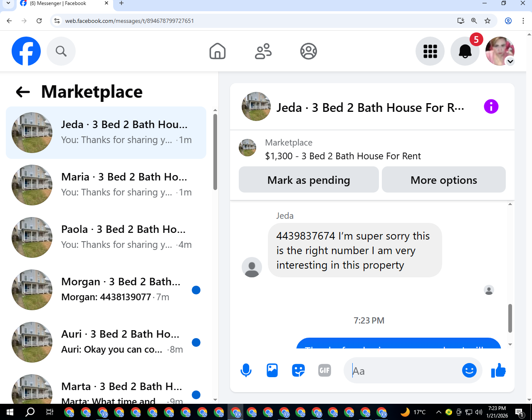Open the Friends icon in the top navigation
This screenshot has width=532, height=420.
tap(263, 51)
